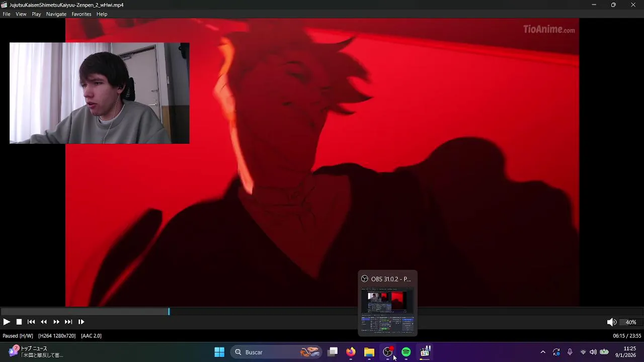The image size is (644, 362).
Task: Click the 40% volume value
Action: 631,322
